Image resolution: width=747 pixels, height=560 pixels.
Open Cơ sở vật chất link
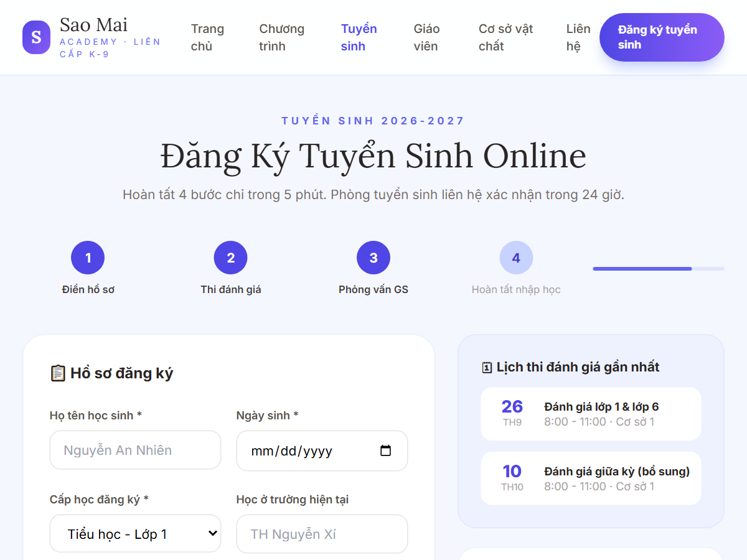click(505, 37)
